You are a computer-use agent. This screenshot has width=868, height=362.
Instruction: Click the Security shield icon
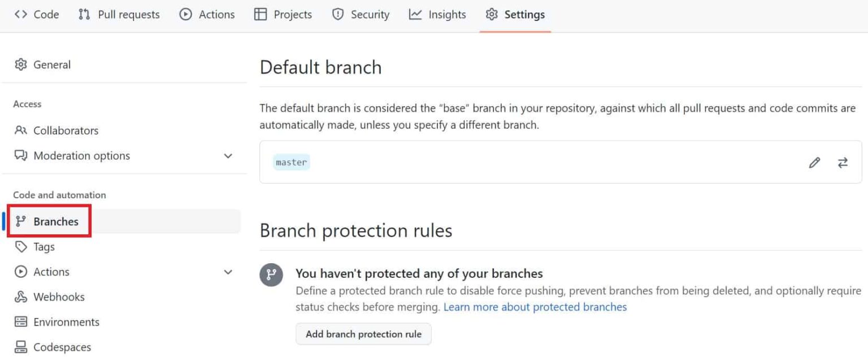[x=337, y=14]
